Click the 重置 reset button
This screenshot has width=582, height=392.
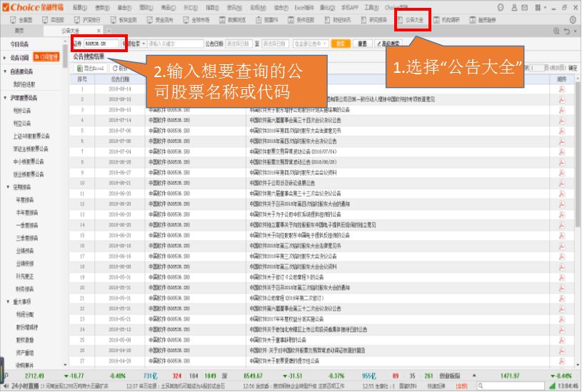pyautogui.click(x=362, y=44)
